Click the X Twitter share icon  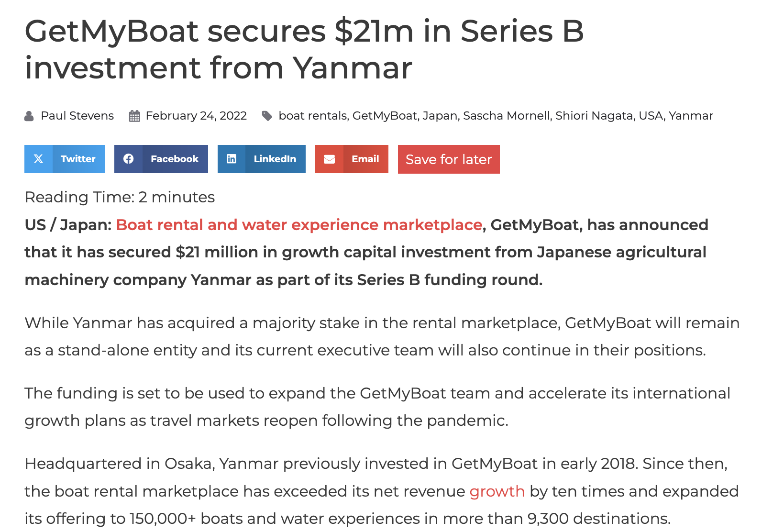(x=38, y=159)
